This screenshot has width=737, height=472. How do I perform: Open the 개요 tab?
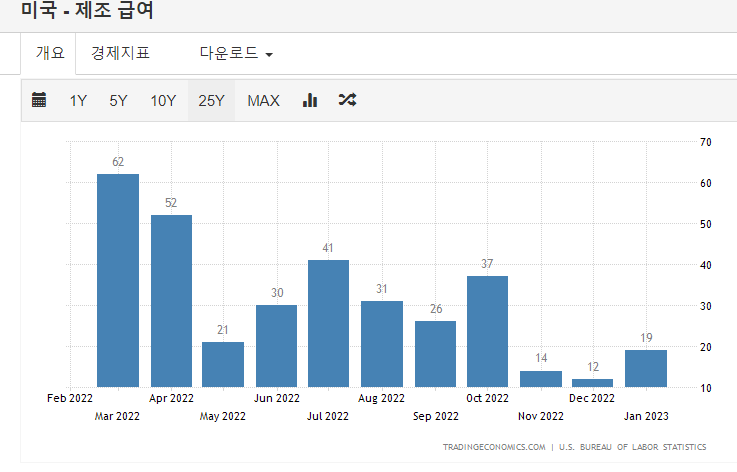(48, 53)
